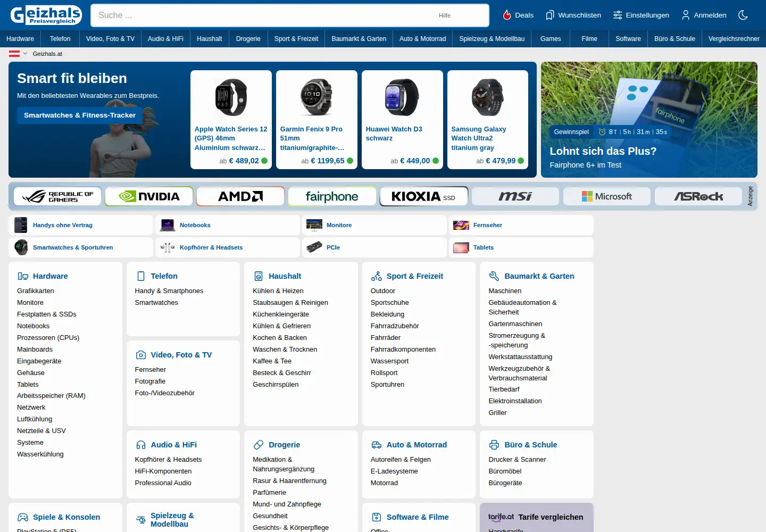Image resolution: width=766 pixels, height=532 pixels.
Task: Open Grafikkarten under Hardware
Action: [36, 291]
